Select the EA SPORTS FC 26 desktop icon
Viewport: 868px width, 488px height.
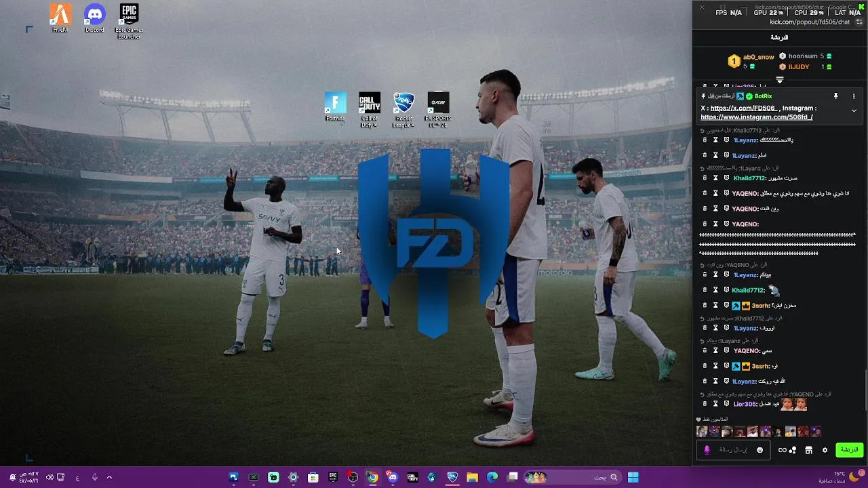(x=438, y=110)
